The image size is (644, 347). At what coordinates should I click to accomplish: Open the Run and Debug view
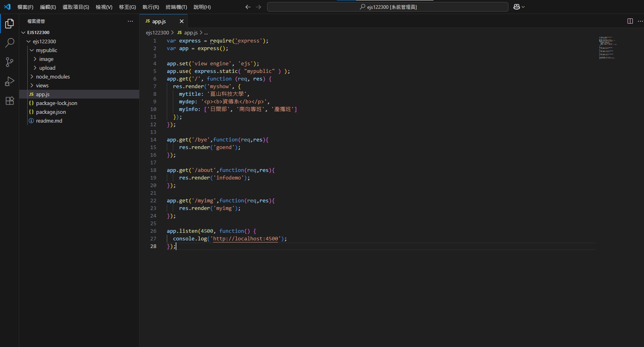pyautogui.click(x=10, y=81)
